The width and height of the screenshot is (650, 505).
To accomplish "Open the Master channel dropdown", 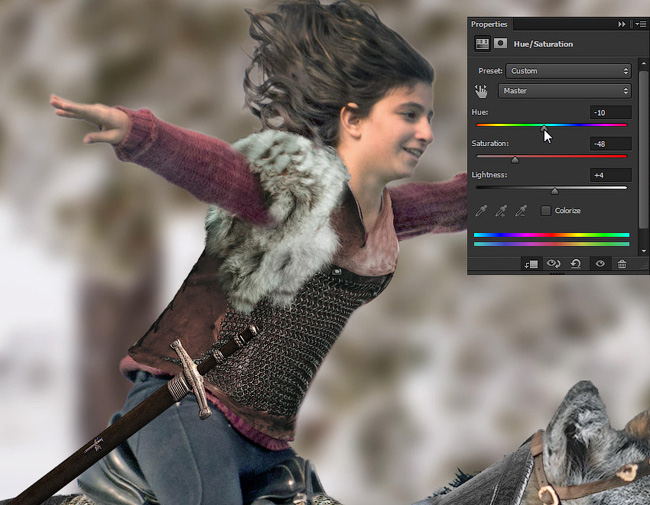I will click(565, 91).
